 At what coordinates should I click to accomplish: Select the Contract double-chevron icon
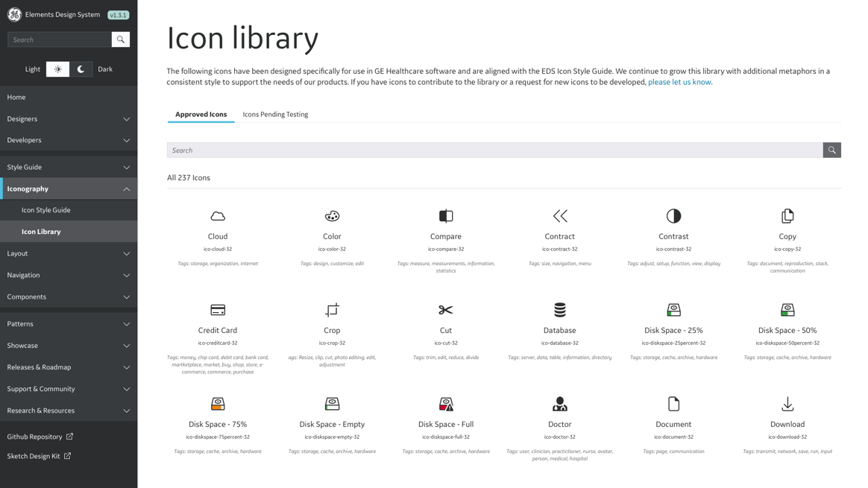click(x=560, y=216)
